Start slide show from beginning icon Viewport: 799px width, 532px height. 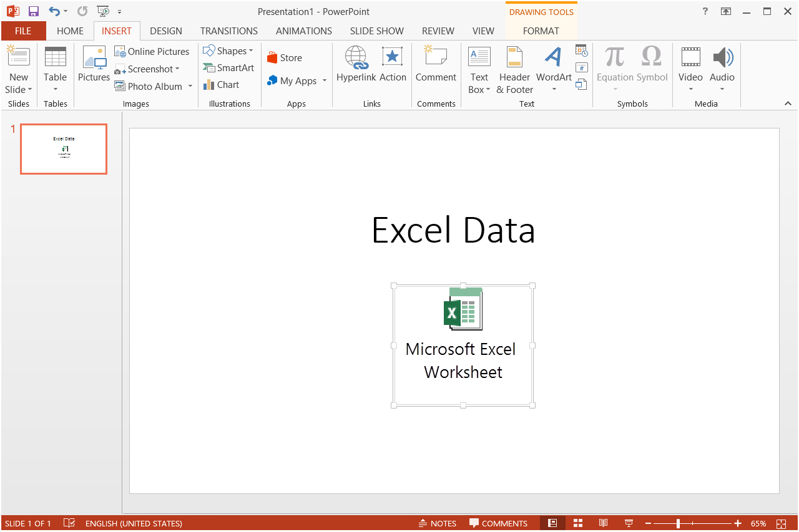(x=103, y=11)
